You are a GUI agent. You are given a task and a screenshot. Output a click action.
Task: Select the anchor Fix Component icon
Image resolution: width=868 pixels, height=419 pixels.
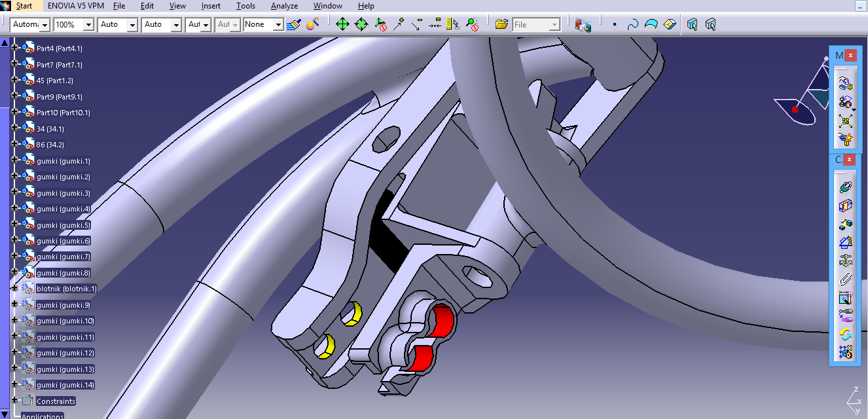(845, 261)
